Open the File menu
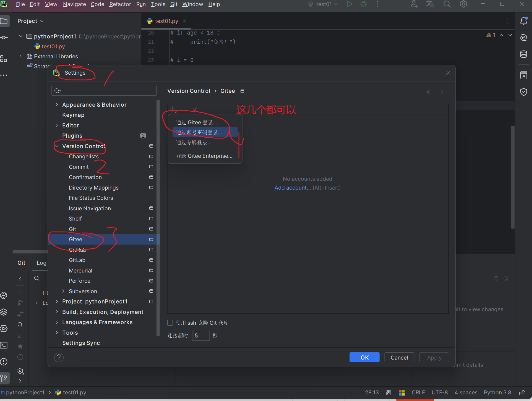This screenshot has height=401, width=532. [x=20, y=4]
